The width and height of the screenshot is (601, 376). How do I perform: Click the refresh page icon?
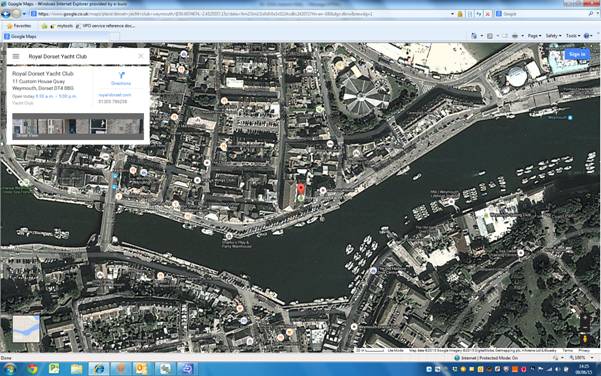coord(479,14)
